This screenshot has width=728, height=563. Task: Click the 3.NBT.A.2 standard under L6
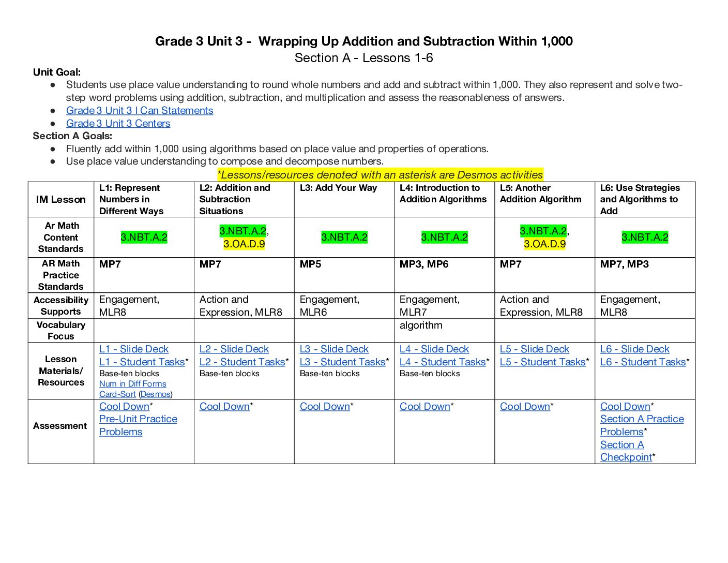pos(645,238)
